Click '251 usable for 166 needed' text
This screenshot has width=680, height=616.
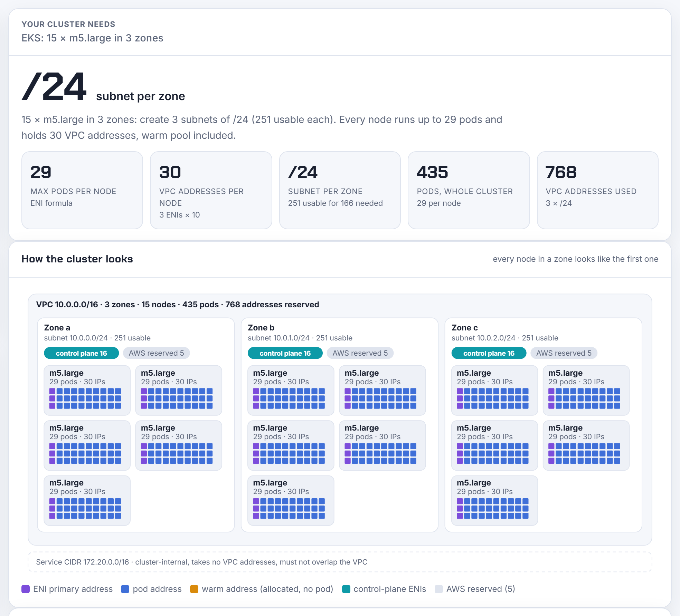pos(336,203)
